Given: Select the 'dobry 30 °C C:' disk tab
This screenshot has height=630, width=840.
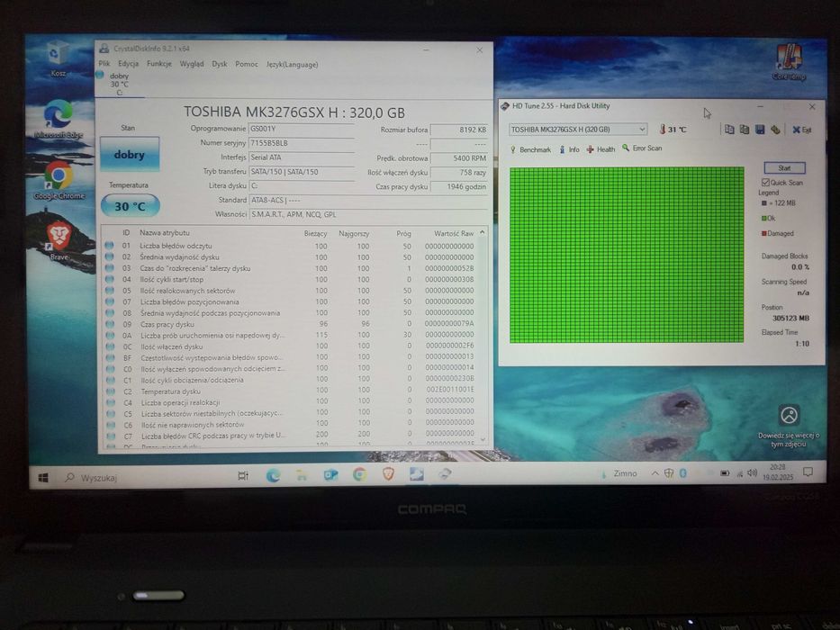Looking at the screenshot, I should tap(119, 84).
